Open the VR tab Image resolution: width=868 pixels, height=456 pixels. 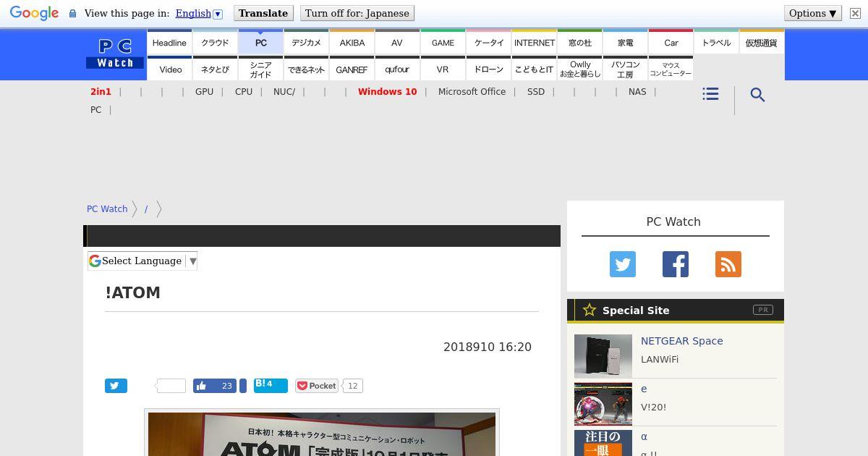(443, 69)
